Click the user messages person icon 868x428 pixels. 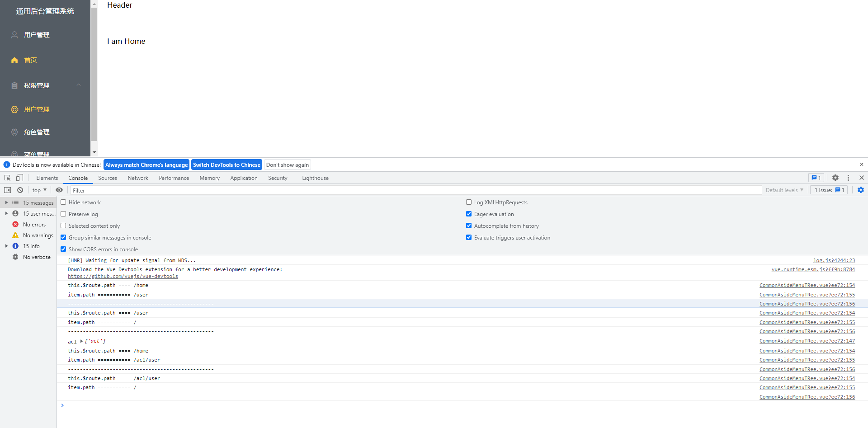pyautogui.click(x=15, y=213)
